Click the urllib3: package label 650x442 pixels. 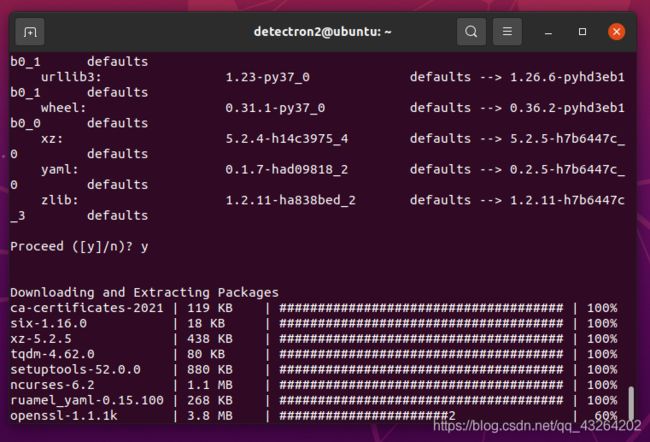pos(71,77)
